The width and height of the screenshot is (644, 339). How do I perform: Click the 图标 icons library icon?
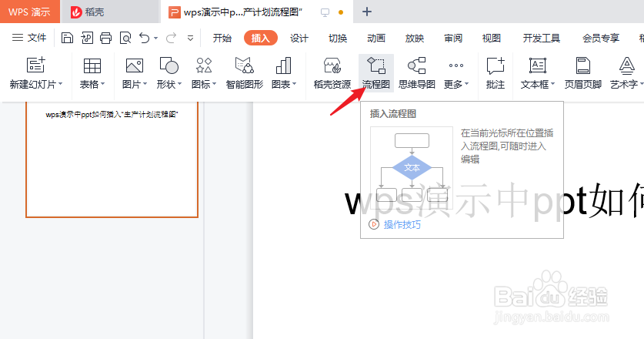pos(204,65)
